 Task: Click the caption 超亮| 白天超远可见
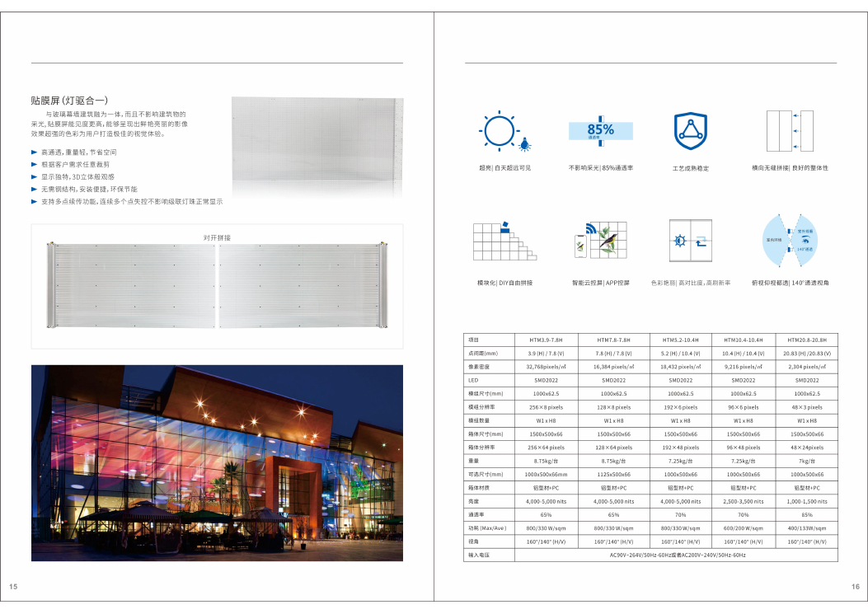504,168
